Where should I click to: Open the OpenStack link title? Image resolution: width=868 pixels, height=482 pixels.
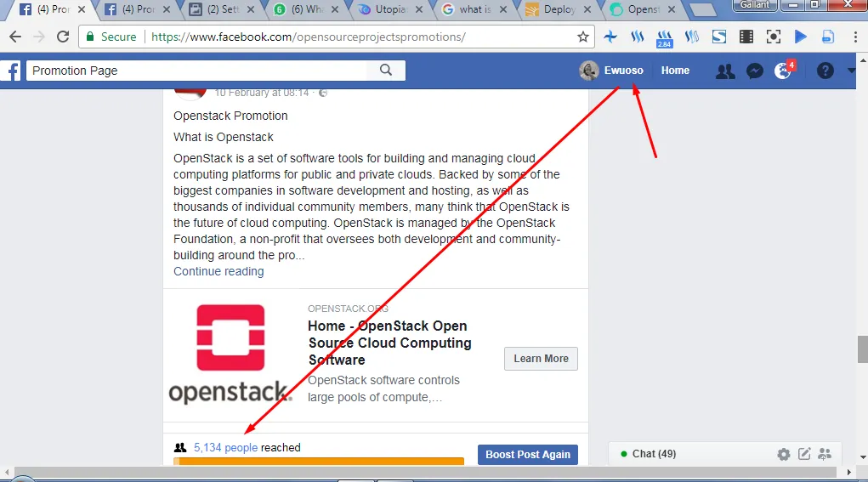[x=389, y=343]
